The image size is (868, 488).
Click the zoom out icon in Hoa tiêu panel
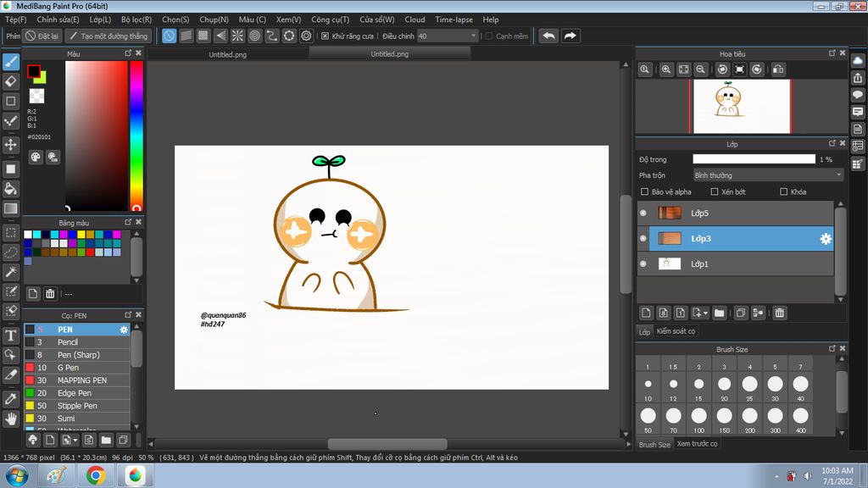701,69
